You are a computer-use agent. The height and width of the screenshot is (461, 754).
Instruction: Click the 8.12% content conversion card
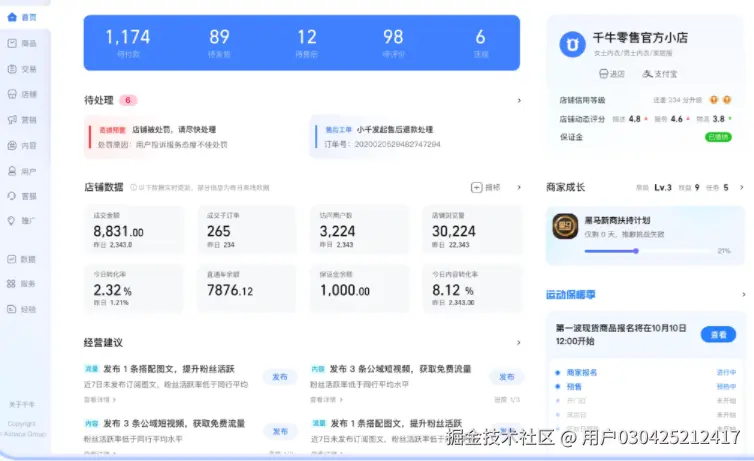[x=472, y=288]
